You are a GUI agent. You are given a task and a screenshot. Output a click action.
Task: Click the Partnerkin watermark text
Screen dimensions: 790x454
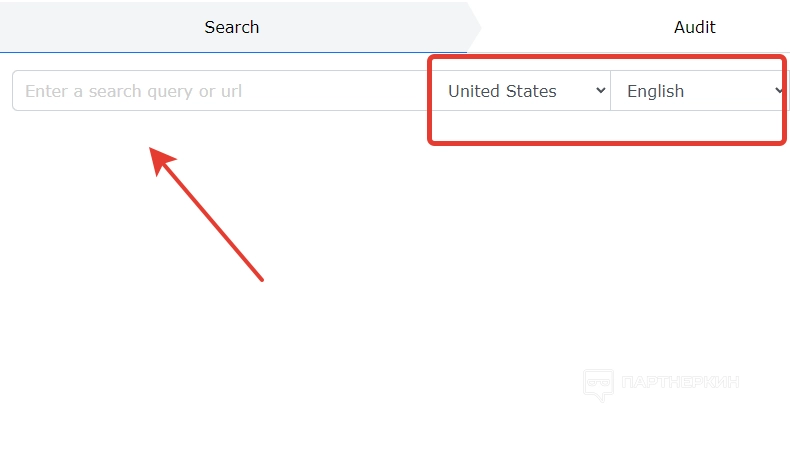(x=680, y=383)
